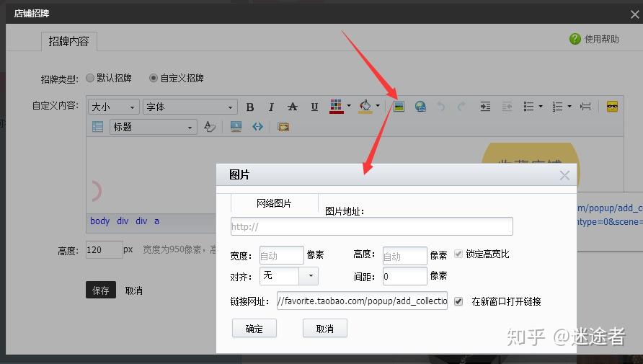Click the 高度 input in image dialog

(x=404, y=256)
